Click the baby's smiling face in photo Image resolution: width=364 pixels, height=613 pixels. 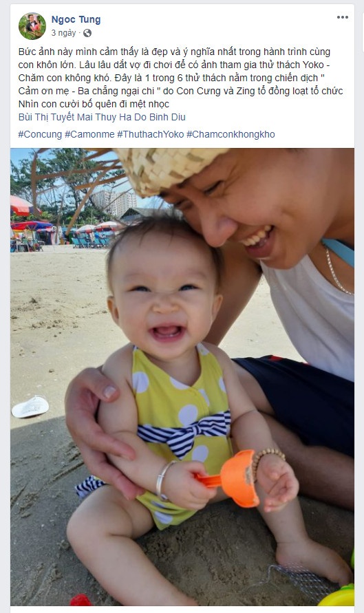coord(165,296)
